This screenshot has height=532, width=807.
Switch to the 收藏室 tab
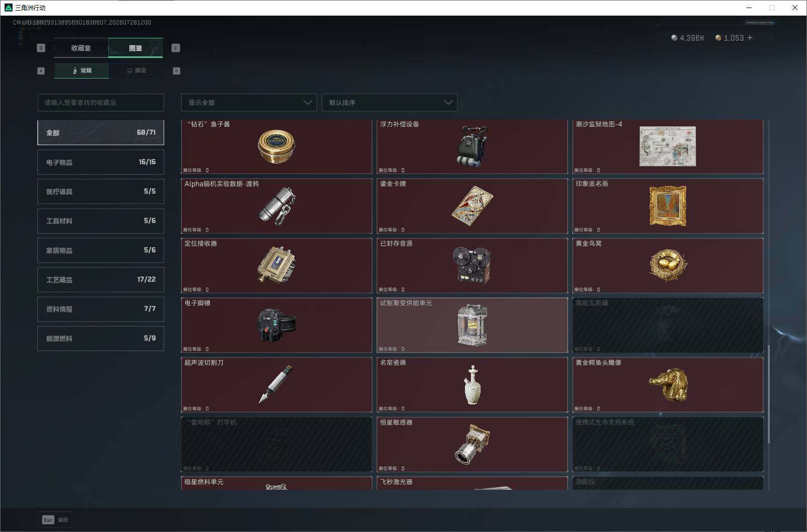(x=81, y=48)
